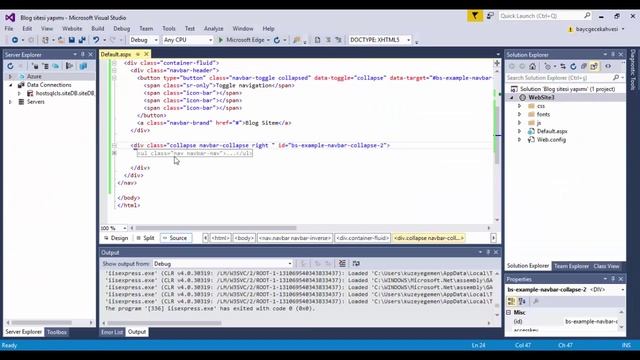
Task: Switch to Toolbox tab
Action: (x=56, y=332)
